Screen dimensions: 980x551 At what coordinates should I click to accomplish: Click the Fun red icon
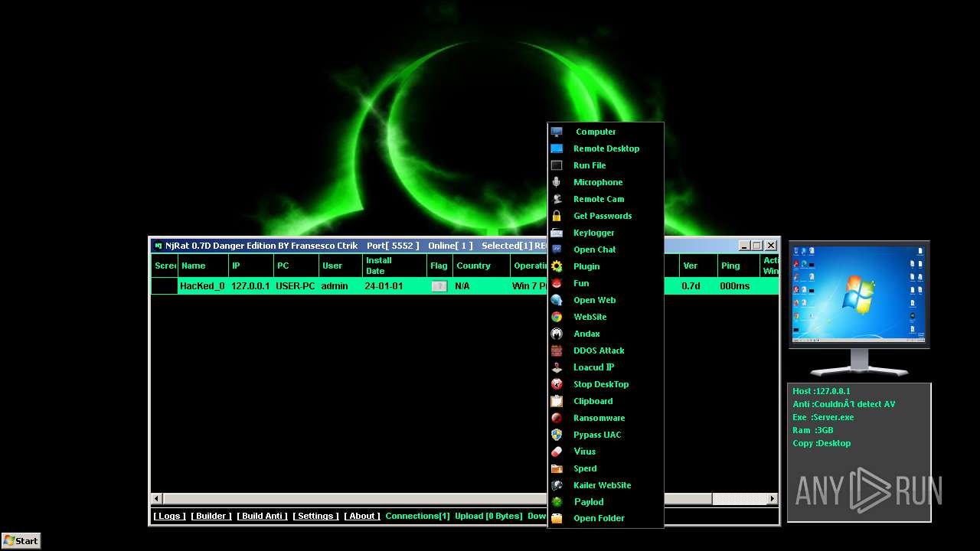[x=557, y=283]
